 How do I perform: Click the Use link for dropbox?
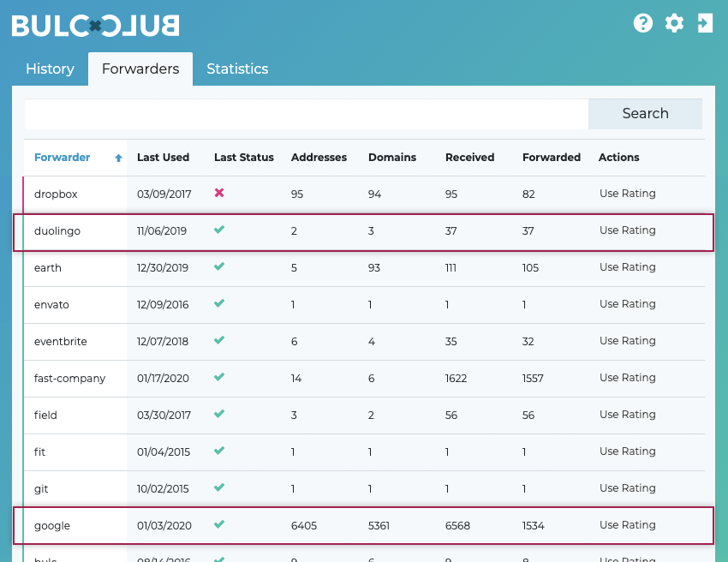(x=609, y=194)
